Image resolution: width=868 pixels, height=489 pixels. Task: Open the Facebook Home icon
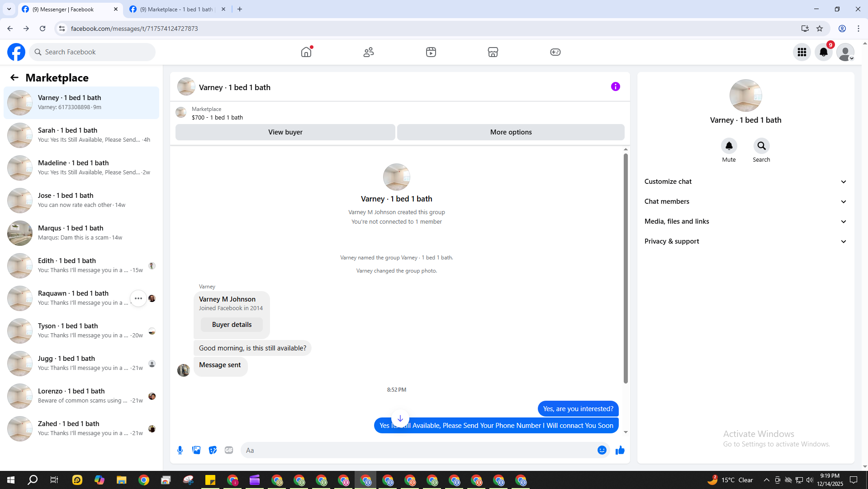(x=306, y=52)
